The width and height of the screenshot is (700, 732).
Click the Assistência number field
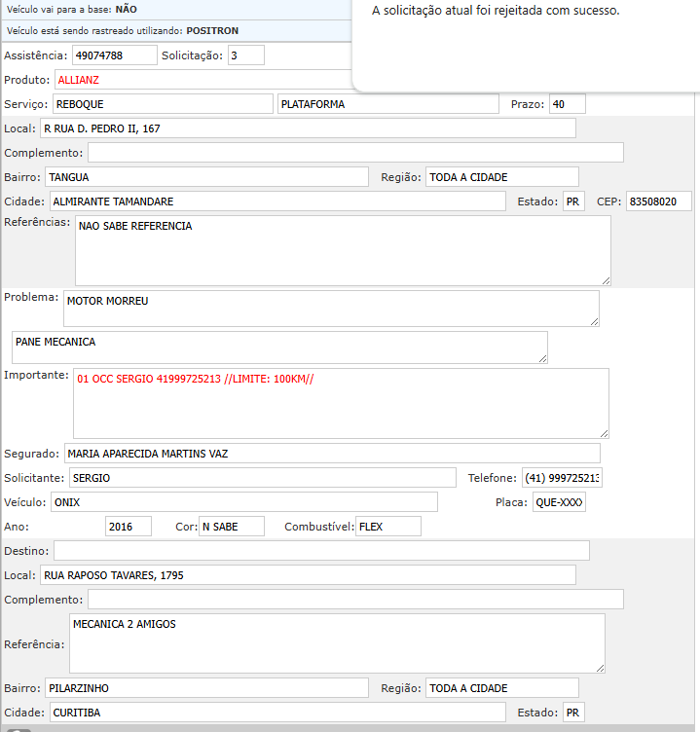114,55
